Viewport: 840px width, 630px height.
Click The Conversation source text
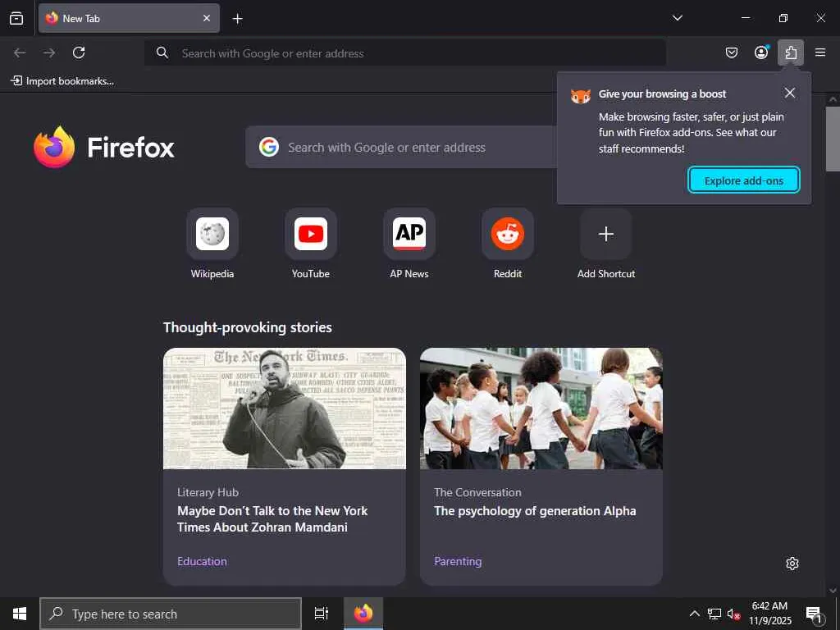coord(477,492)
